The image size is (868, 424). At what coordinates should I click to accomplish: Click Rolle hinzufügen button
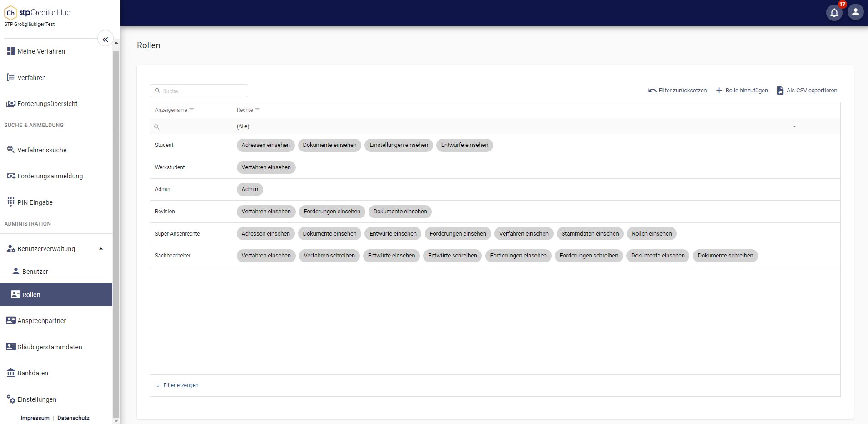(742, 91)
